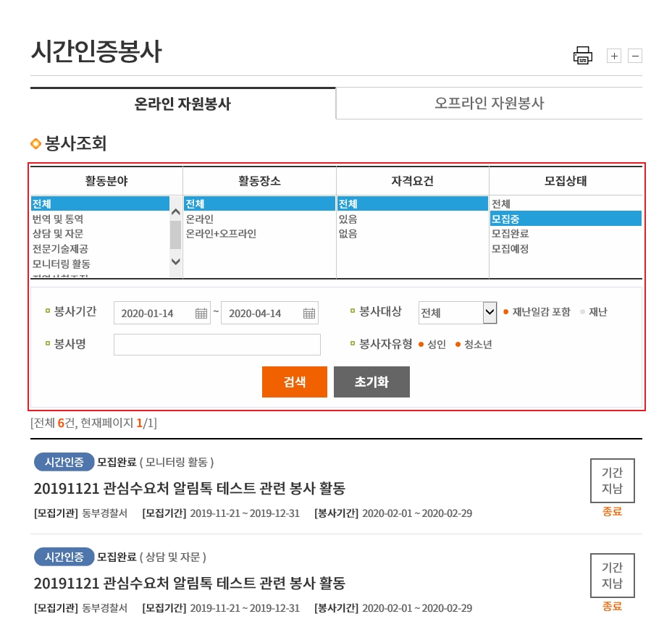Select 재난일감 포함 radio option
Screen dimensions: 672x627
537,312
